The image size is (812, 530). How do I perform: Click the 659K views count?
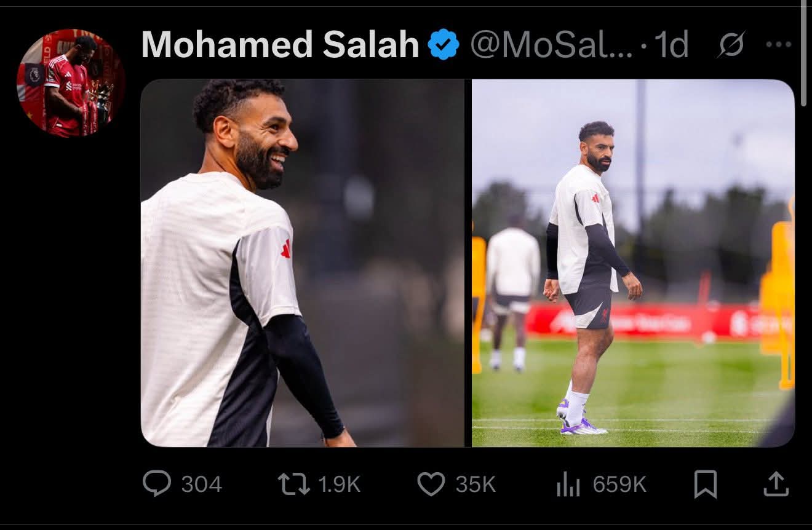(619, 485)
